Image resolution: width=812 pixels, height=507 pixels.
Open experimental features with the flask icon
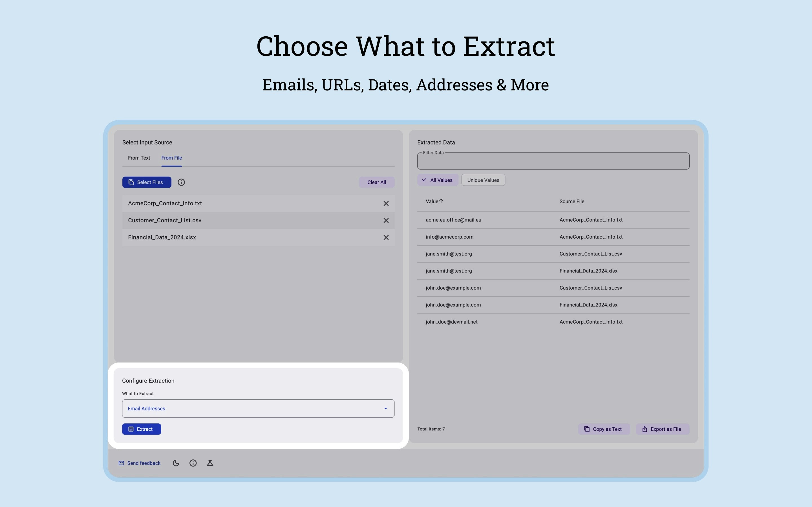coord(210,463)
